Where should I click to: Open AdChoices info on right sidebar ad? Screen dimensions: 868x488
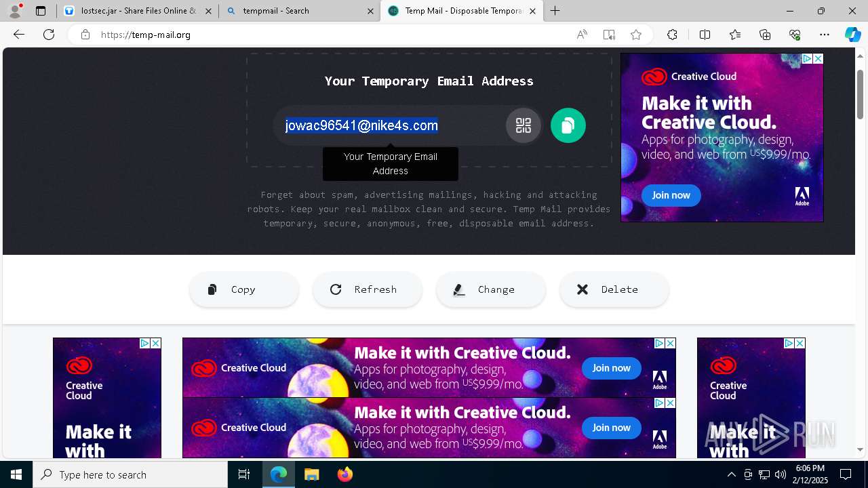(808, 59)
